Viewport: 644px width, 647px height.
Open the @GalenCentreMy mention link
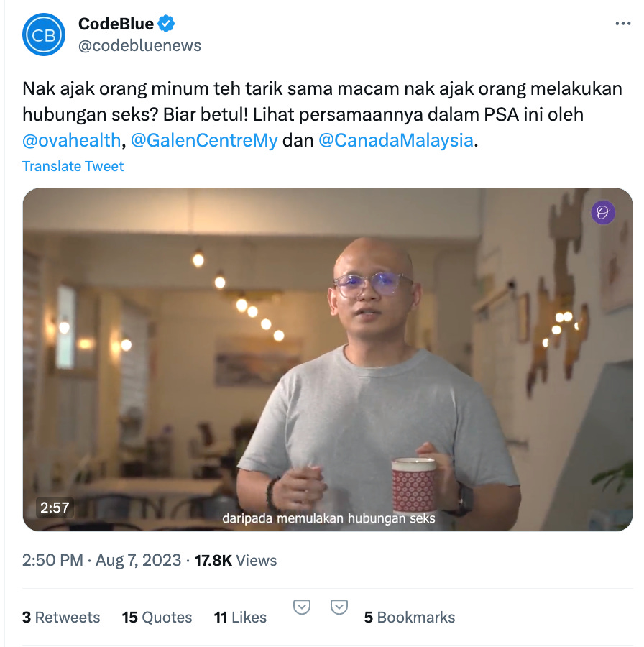tap(204, 140)
